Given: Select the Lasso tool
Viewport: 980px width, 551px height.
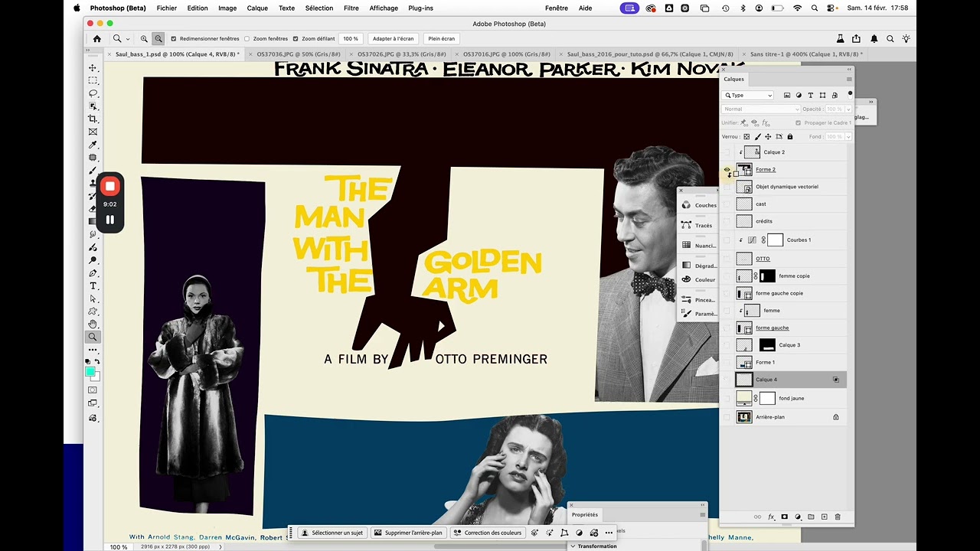Looking at the screenshot, I should 93,93.
